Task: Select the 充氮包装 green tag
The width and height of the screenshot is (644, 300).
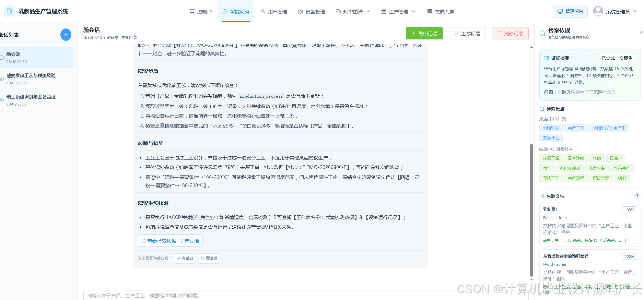Action: pyautogui.click(x=597, y=168)
